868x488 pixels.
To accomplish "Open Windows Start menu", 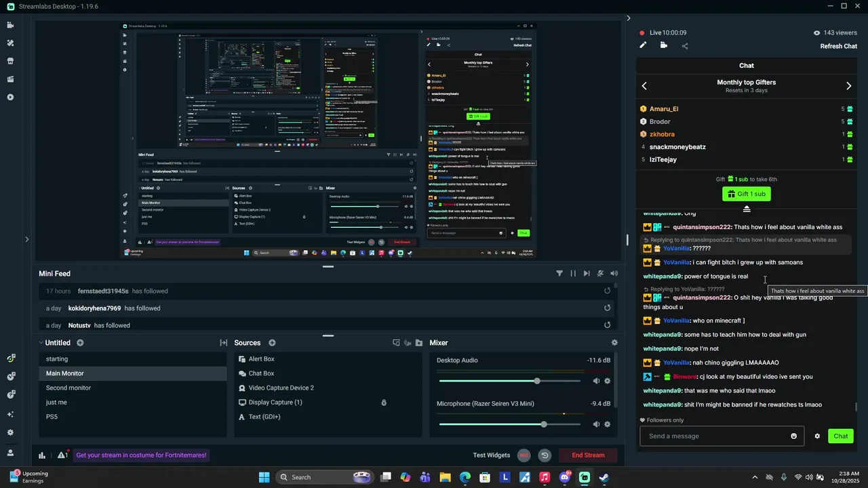I will click(264, 477).
